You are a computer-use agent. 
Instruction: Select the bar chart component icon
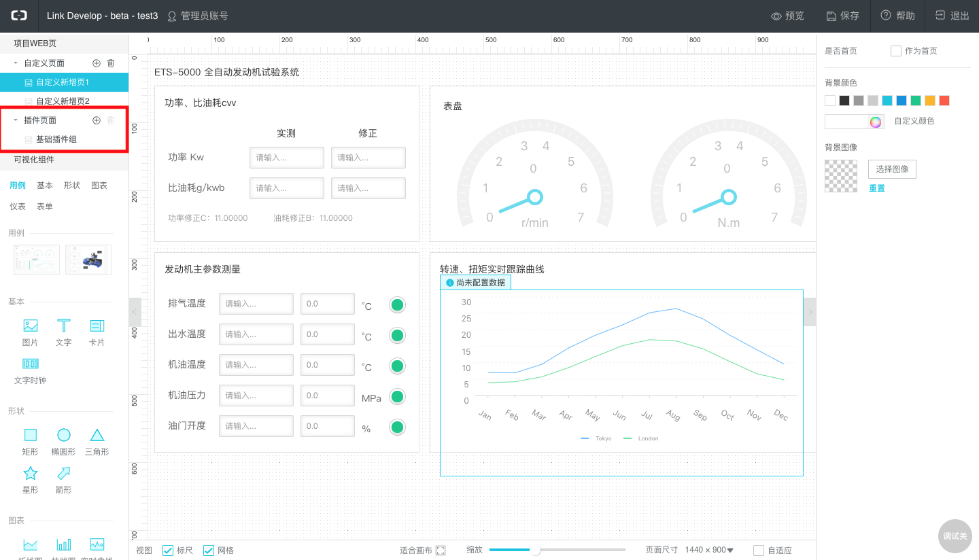click(63, 544)
